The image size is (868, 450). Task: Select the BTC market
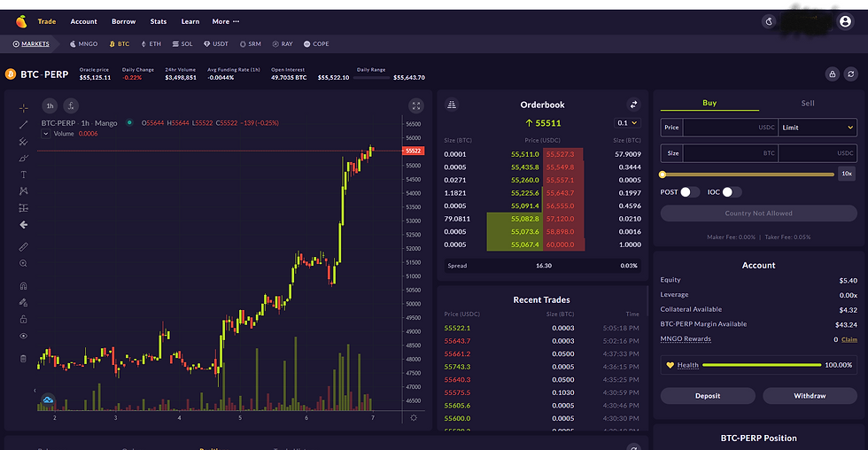[x=120, y=43]
